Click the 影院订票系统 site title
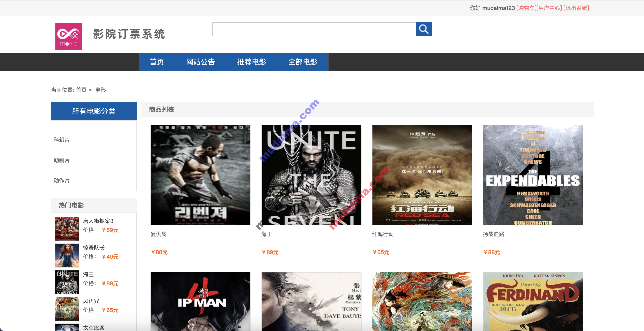Viewport: 644px width, 331px height. [x=129, y=34]
